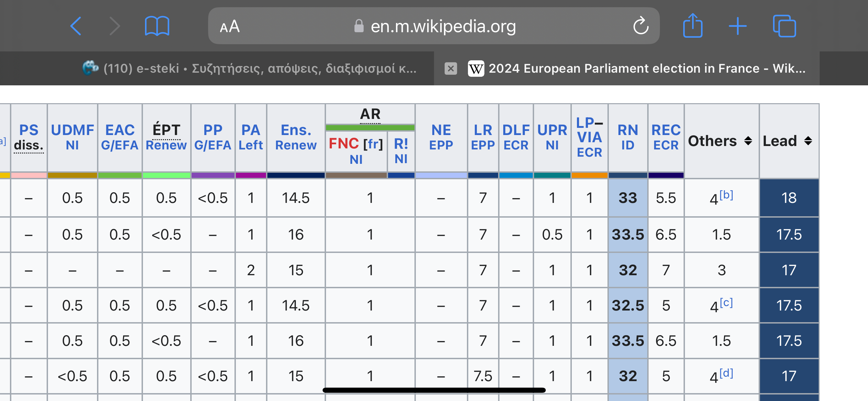Open the RN party link
868x401 pixels.
628,130
